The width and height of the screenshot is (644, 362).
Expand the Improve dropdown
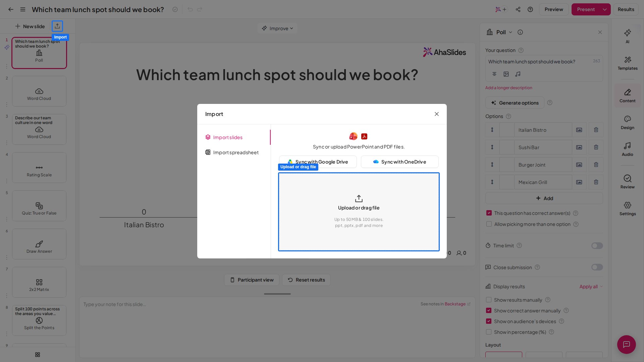click(x=277, y=28)
